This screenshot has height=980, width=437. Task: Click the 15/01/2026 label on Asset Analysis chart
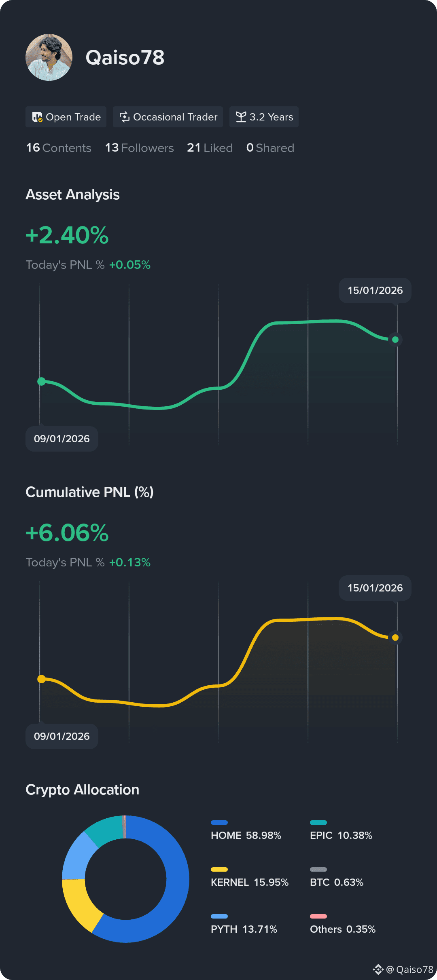375,290
